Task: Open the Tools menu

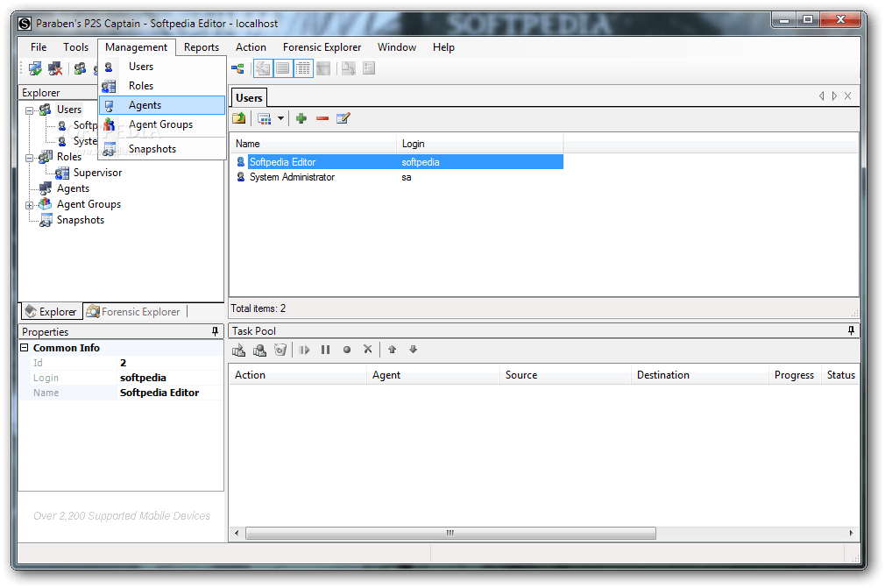Action: pos(75,47)
